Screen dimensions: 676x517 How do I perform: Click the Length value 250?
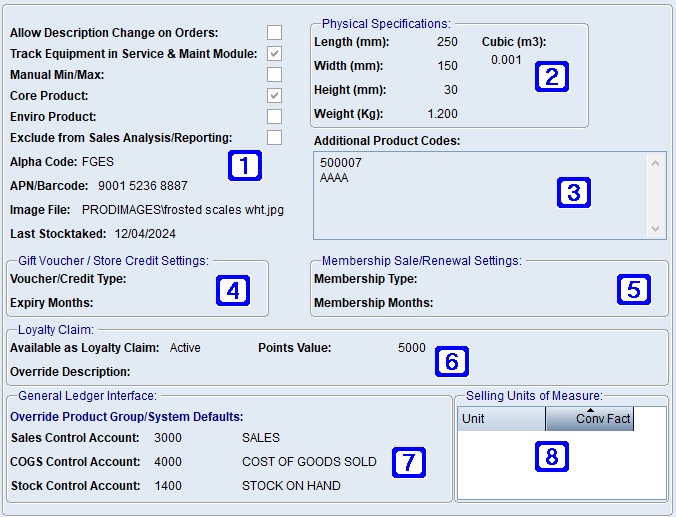[x=447, y=42]
